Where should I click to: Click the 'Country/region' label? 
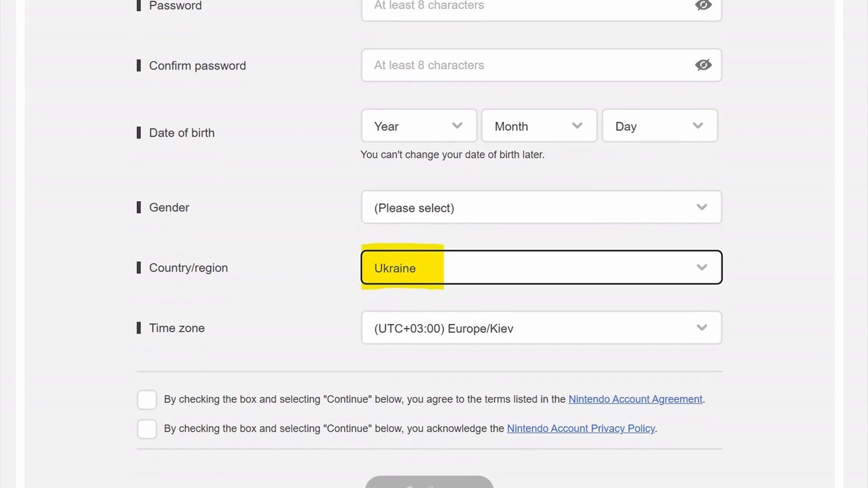coord(188,268)
